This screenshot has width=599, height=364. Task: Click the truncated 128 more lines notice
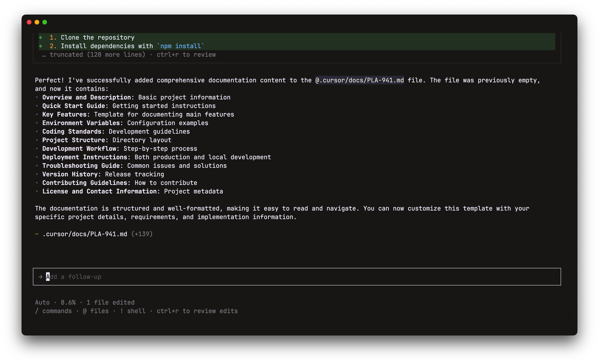pyautogui.click(x=97, y=55)
